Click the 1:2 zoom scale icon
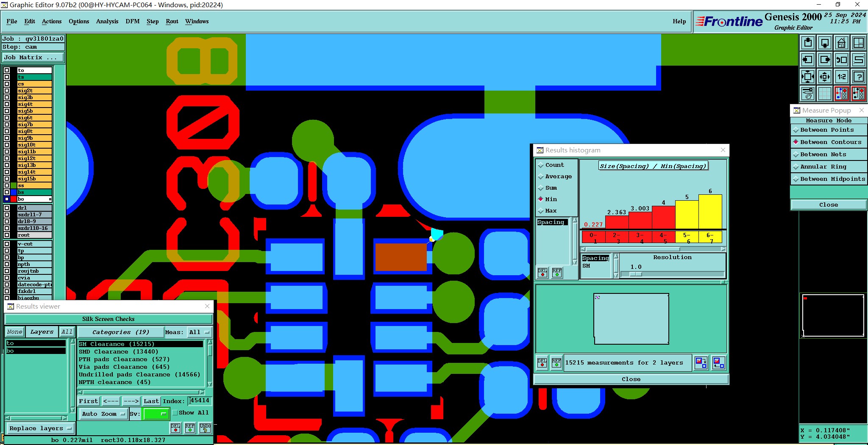The height and width of the screenshot is (445, 868). [x=842, y=77]
